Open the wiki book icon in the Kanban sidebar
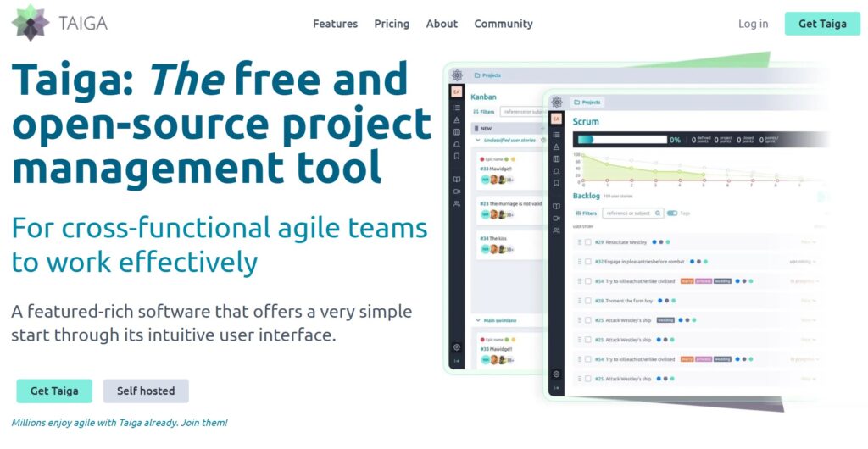Screen dimensions: 868x449 tap(457, 179)
